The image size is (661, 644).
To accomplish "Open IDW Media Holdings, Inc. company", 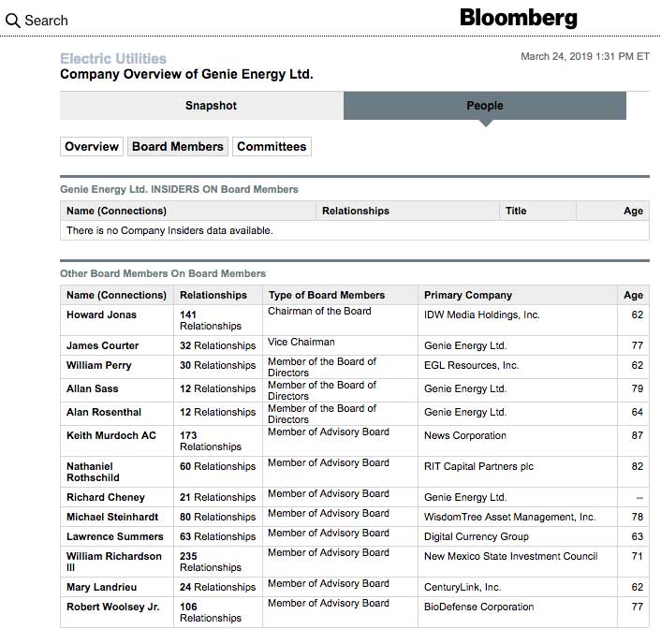I will point(482,315).
